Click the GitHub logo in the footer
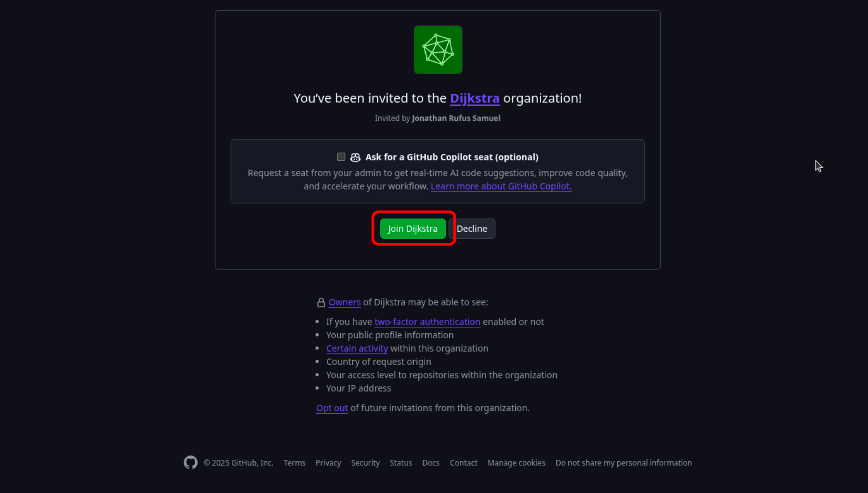The width and height of the screenshot is (868, 493). click(x=190, y=462)
